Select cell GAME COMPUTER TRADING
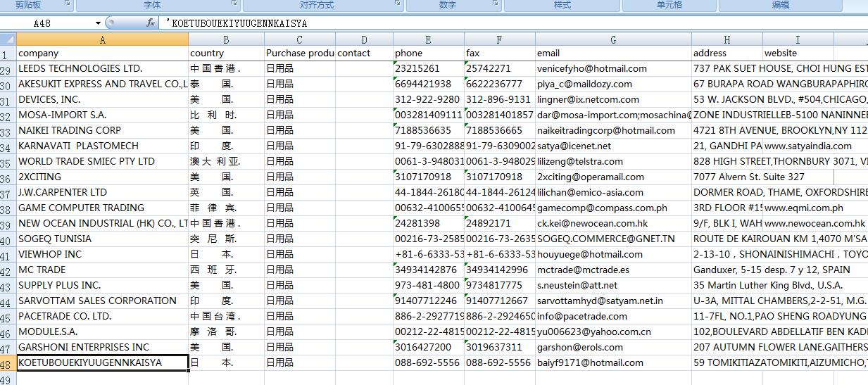868x385 pixels. click(x=103, y=208)
